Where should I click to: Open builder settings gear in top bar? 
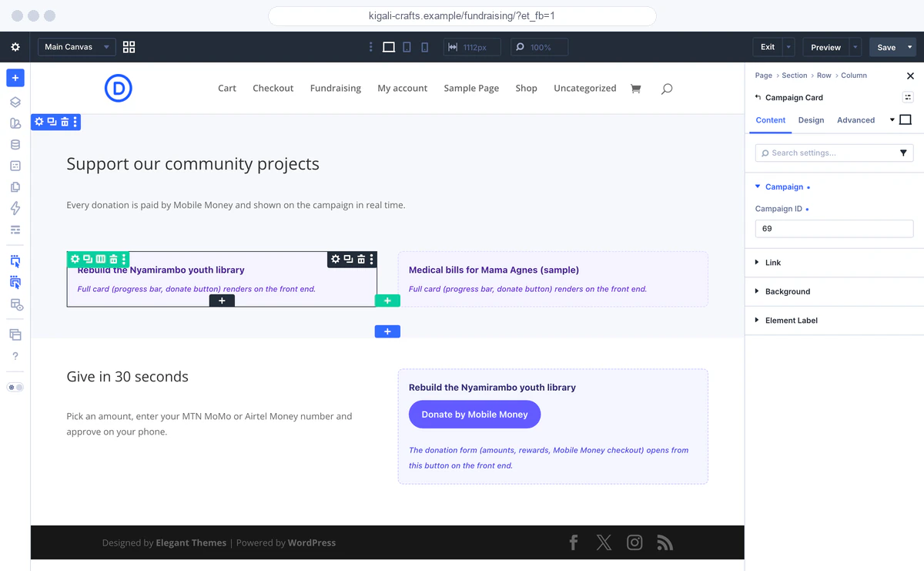coord(15,47)
